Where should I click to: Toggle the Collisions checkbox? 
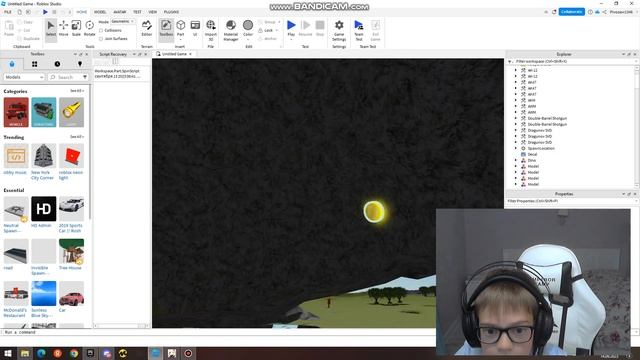tap(101, 30)
